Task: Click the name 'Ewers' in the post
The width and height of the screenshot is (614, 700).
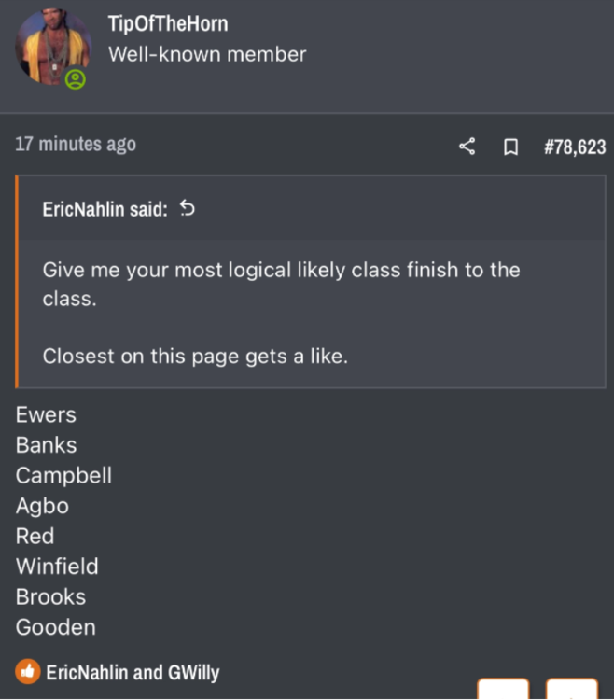Action: pos(46,414)
